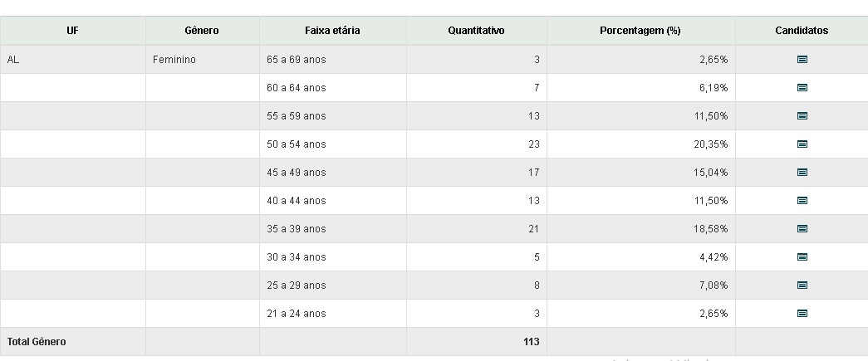Open candidates list for 55 a 59 anos

tap(802, 116)
